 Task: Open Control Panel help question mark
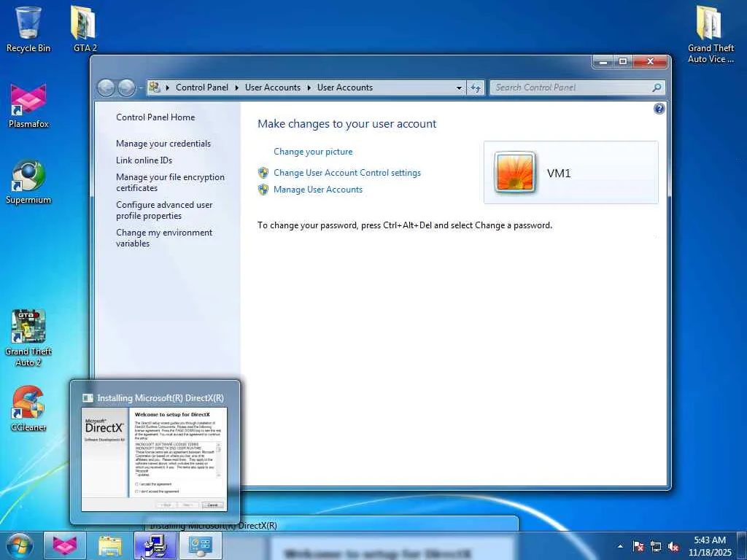659,109
